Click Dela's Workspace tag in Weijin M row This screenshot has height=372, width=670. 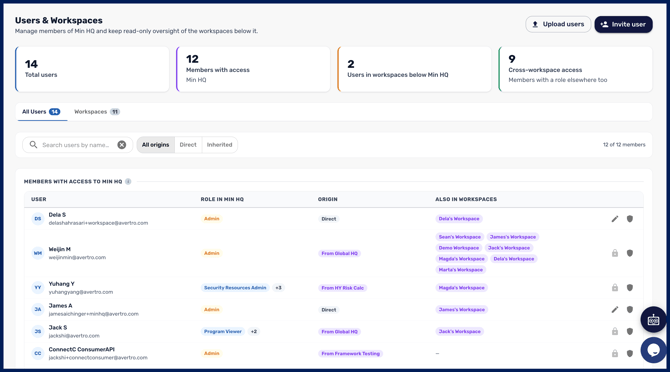514,259
